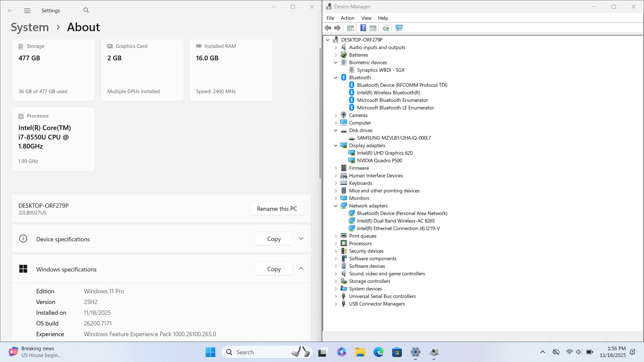Open Microsoft Store from the taskbar

(397, 352)
